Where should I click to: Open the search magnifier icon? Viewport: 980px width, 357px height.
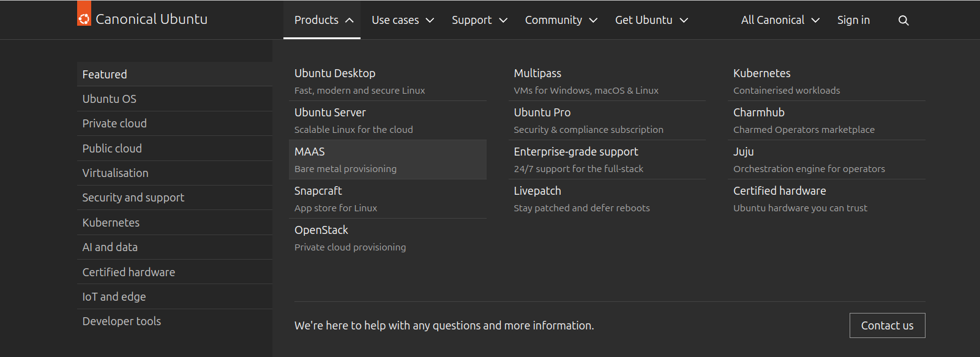tap(903, 20)
